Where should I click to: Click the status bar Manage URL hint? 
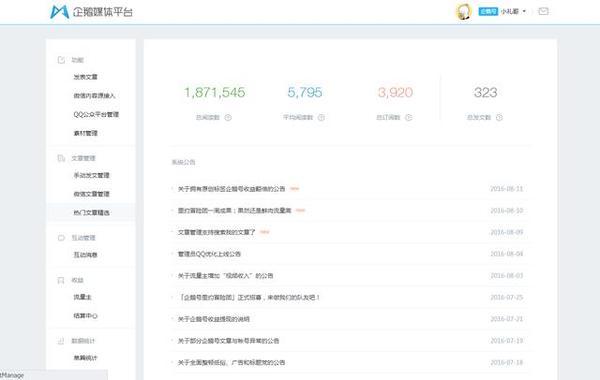pyautogui.click(x=12, y=375)
